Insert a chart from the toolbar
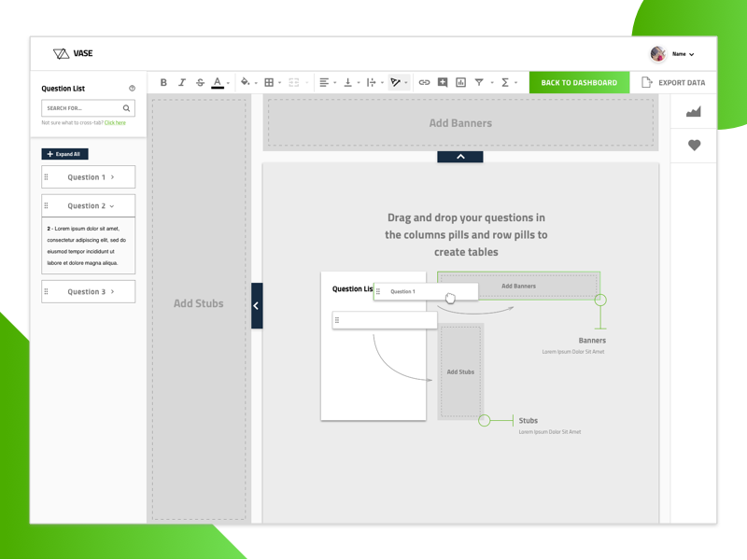 pyautogui.click(x=460, y=82)
